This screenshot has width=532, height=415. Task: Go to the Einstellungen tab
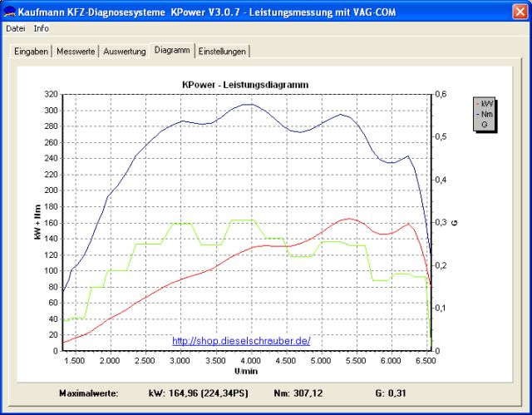click(222, 52)
